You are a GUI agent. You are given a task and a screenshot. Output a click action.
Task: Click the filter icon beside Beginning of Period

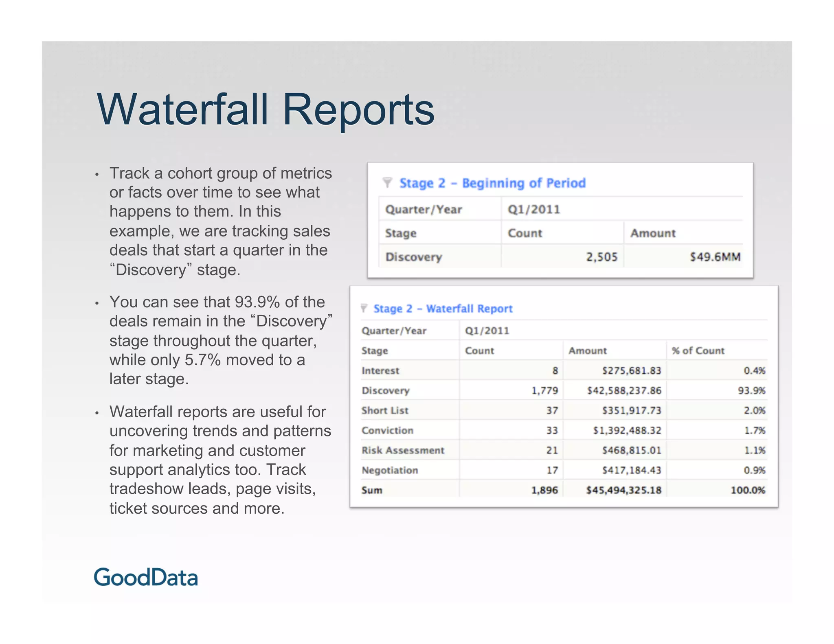[387, 182]
